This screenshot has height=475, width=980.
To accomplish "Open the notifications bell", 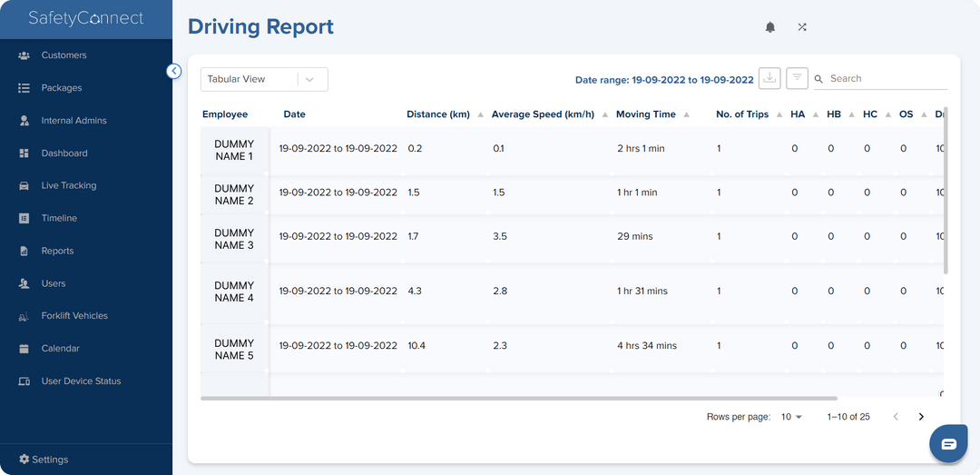I will point(770,27).
